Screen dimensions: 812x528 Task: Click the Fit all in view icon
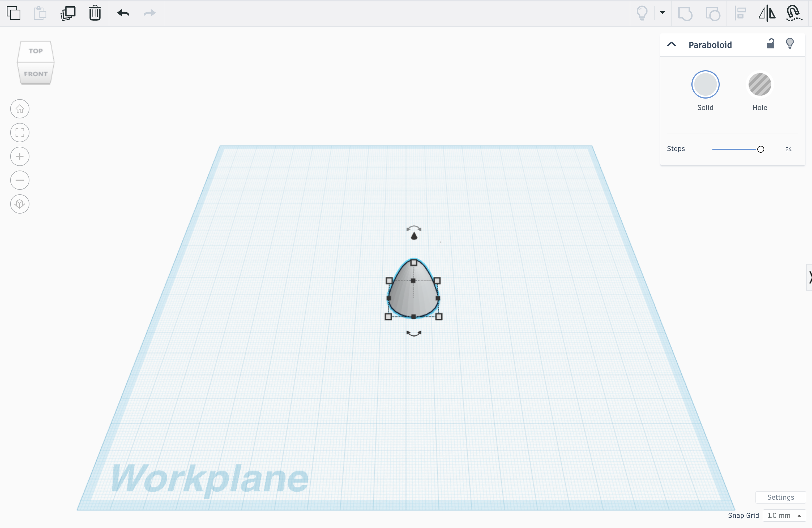coord(20,133)
